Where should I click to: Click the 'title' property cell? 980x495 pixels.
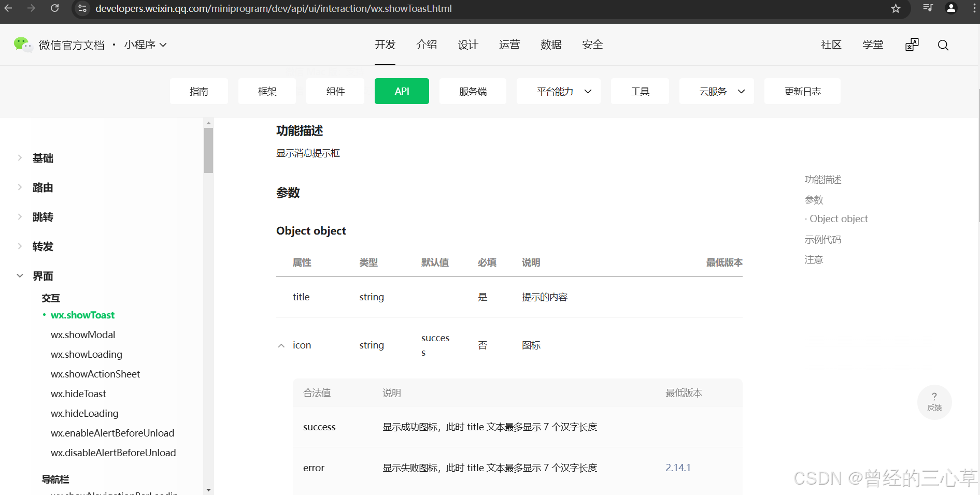(x=301, y=297)
